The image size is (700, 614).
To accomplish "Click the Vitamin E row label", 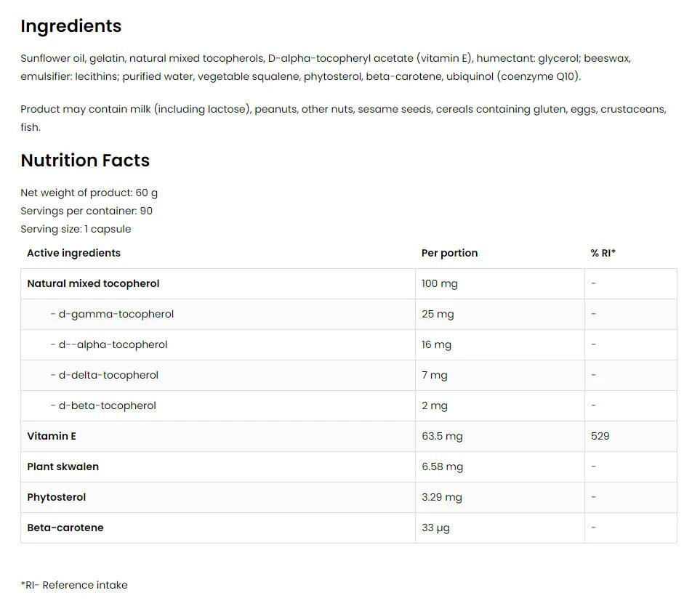I will (52, 436).
